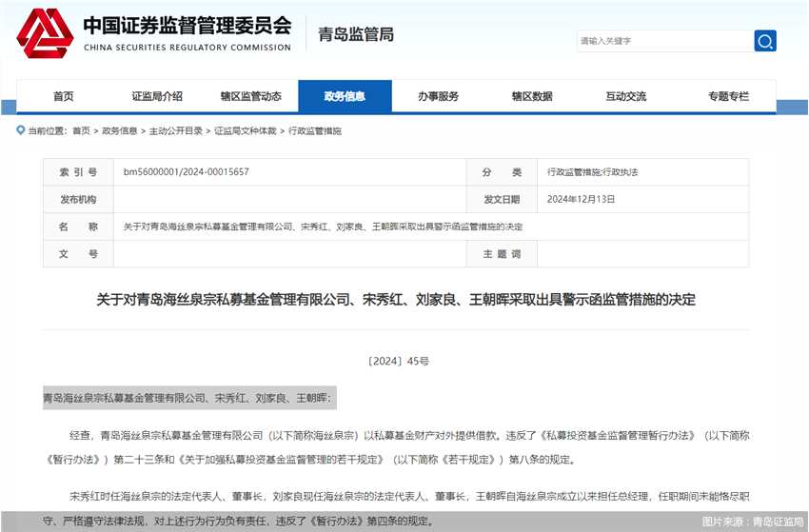Open the 首页 navigation tab

pyautogui.click(x=64, y=96)
